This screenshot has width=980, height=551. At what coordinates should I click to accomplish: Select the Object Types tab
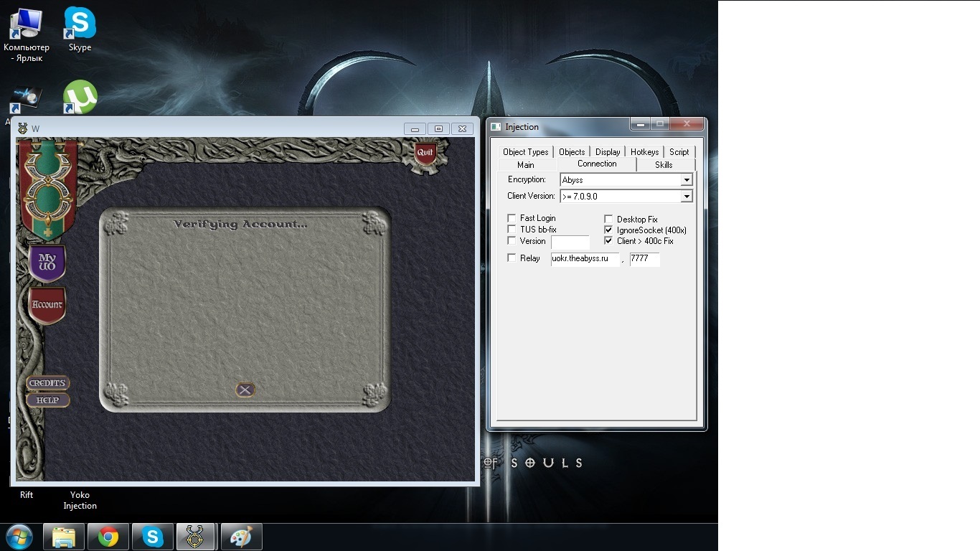(x=525, y=152)
